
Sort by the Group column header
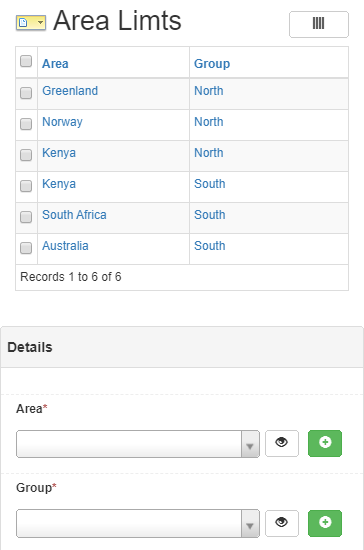(x=212, y=63)
